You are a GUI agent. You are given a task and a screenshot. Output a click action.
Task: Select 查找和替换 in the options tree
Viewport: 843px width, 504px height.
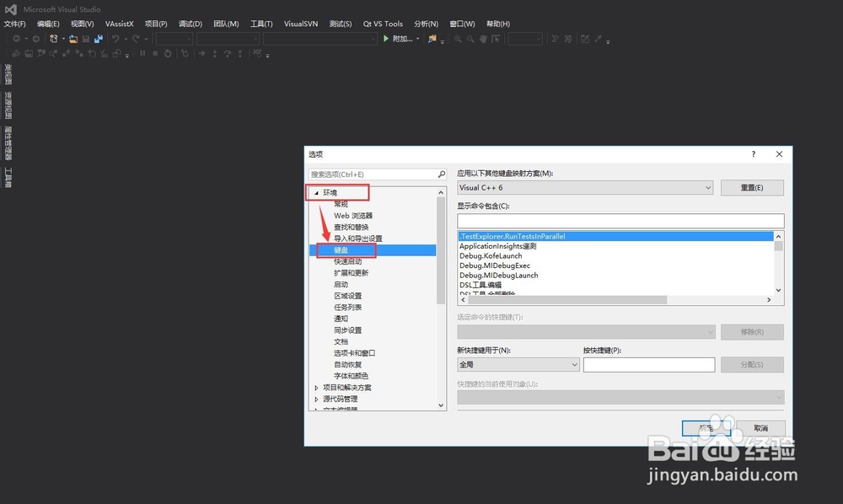[x=351, y=227]
